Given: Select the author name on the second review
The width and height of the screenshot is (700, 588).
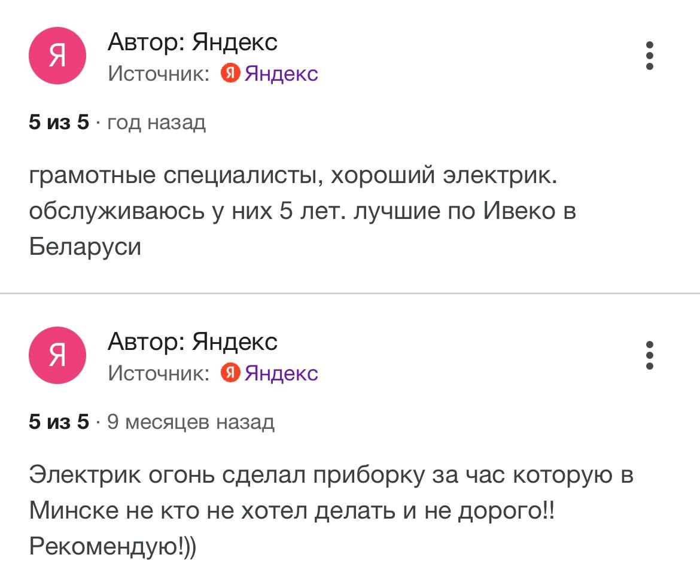Looking at the screenshot, I should (193, 342).
